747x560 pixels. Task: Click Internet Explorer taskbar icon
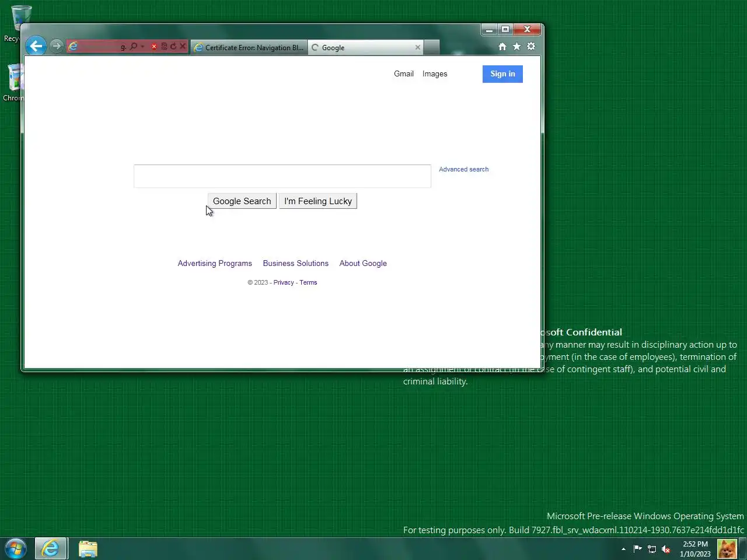[51, 549]
